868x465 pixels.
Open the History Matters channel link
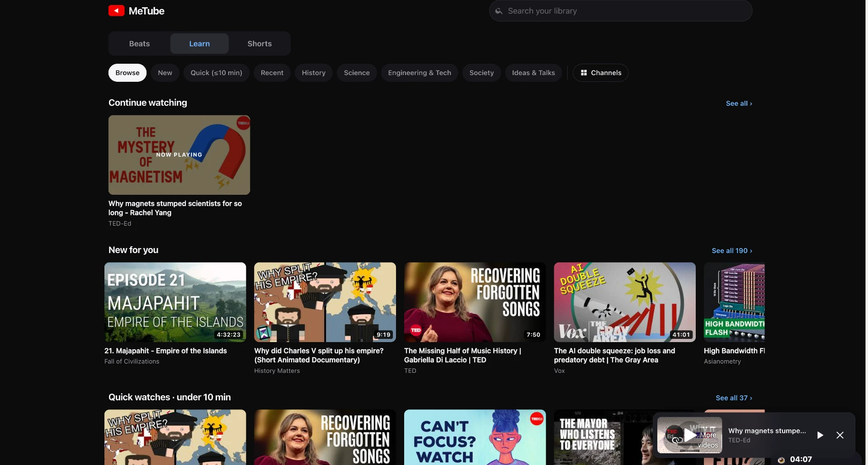[x=277, y=371]
